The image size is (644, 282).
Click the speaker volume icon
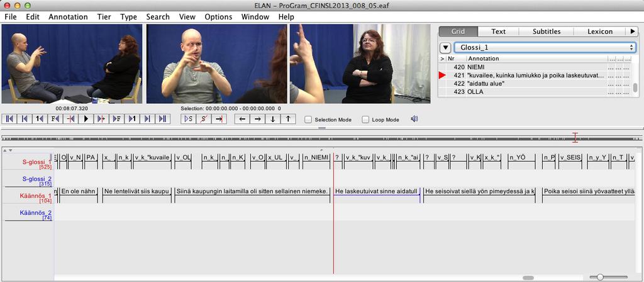[414, 119]
